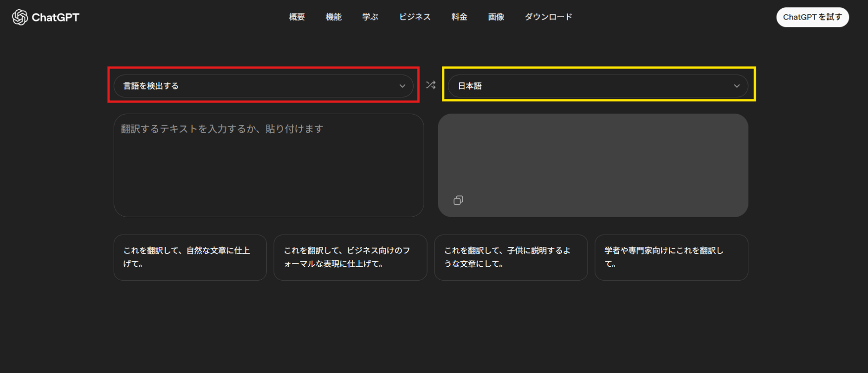Open the 料金 pricing page
This screenshot has height=373, width=868.
click(459, 17)
